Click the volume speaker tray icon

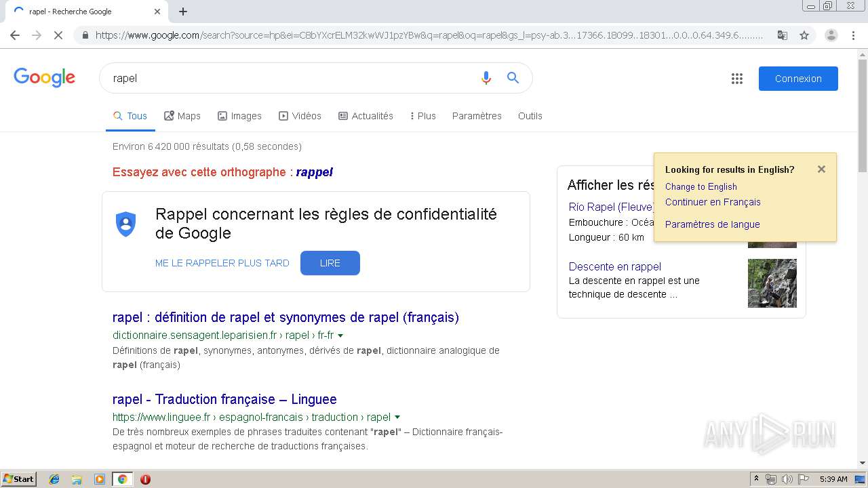pyautogui.click(x=787, y=479)
